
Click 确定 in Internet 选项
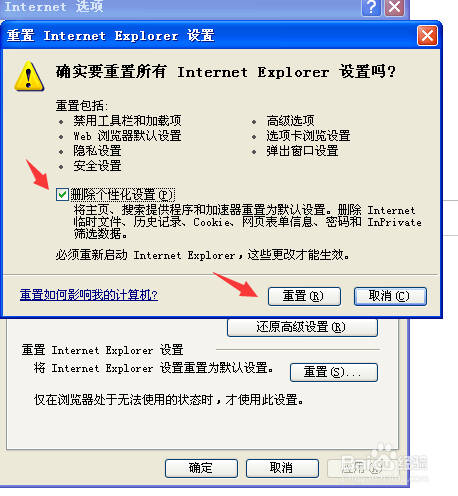(201, 468)
